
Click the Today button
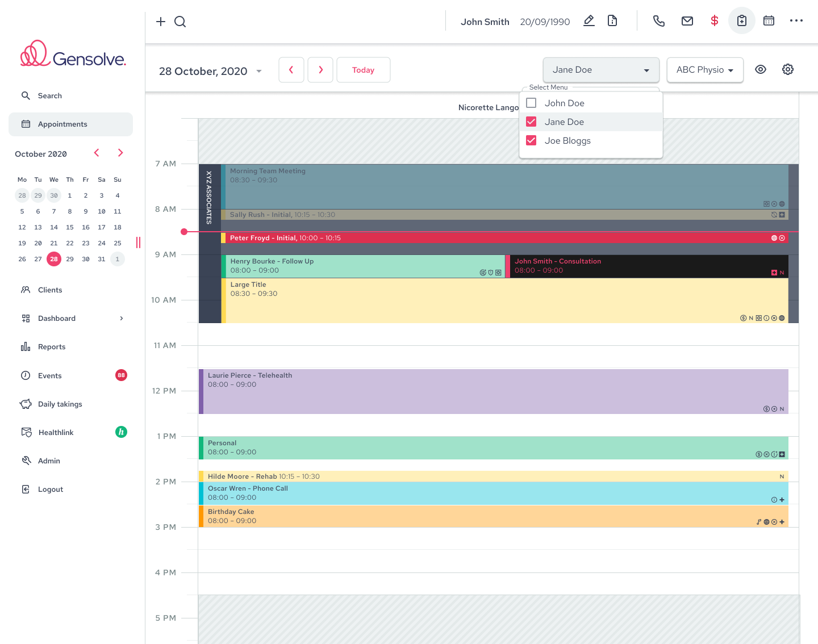(x=363, y=69)
